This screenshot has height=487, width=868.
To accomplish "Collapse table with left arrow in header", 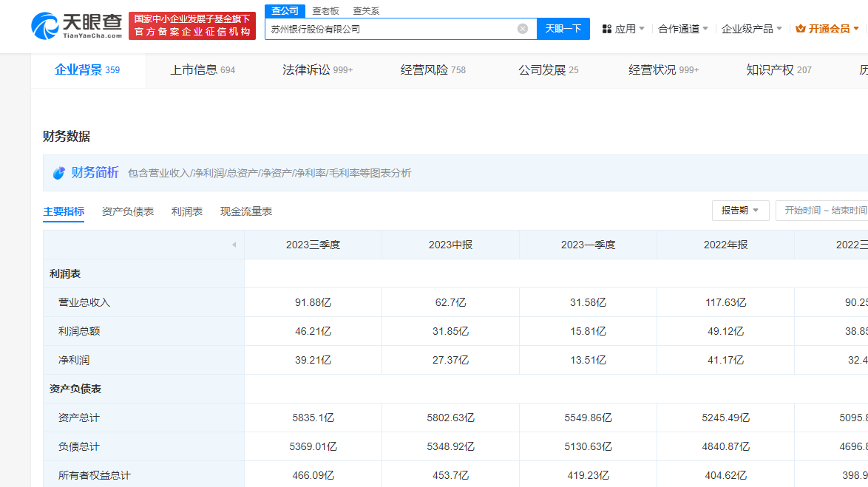I will tap(234, 245).
